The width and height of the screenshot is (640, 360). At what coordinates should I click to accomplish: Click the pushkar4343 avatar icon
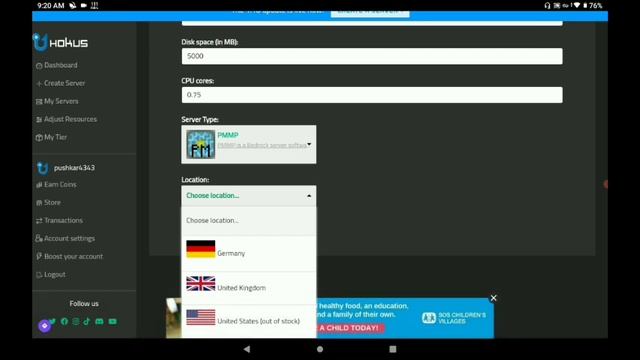coord(42,168)
